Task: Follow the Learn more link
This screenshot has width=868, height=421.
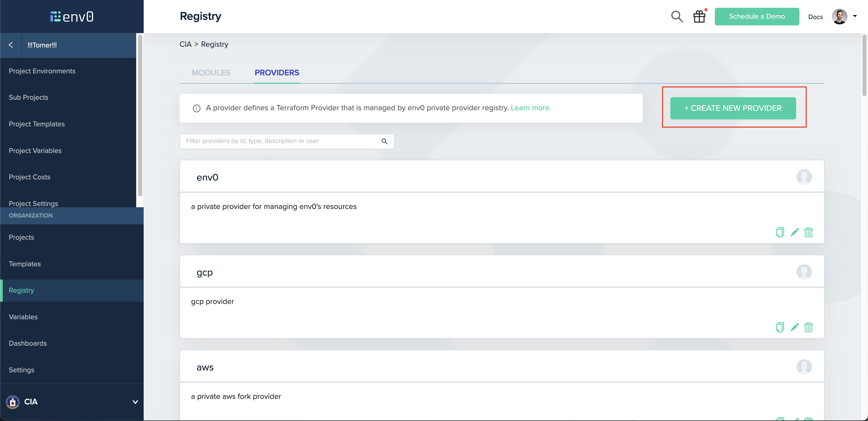Action: (x=531, y=108)
